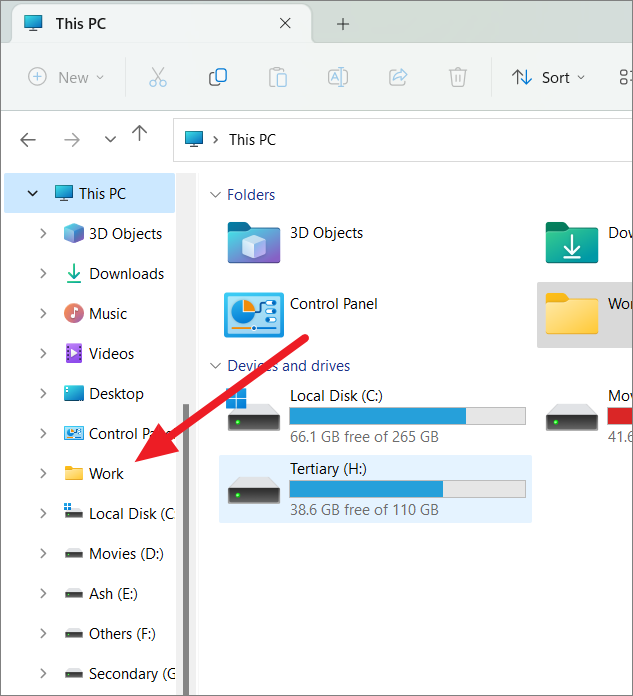Collapse Devices and drives group
The height and width of the screenshot is (696, 633).
(215, 366)
